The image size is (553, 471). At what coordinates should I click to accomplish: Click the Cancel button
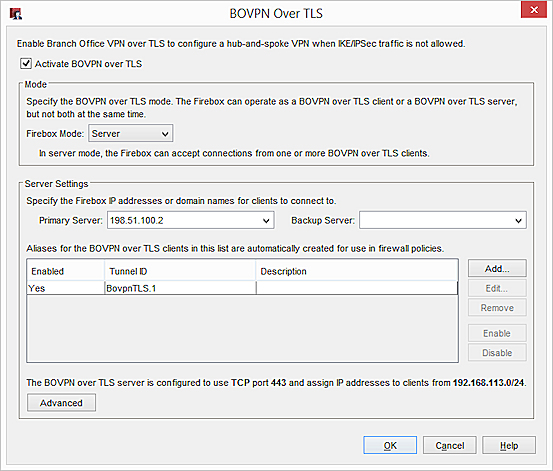point(450,445)
